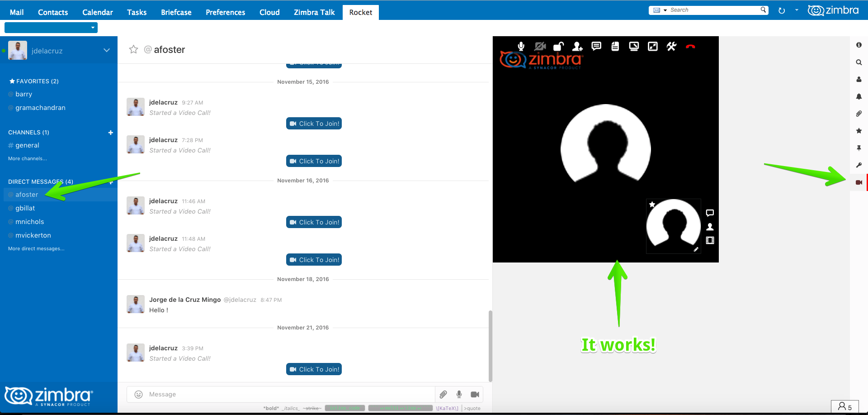The image size is (868, 415).
Task: Invite a participant with the add-user icon
Action: [x=577, y=46]
